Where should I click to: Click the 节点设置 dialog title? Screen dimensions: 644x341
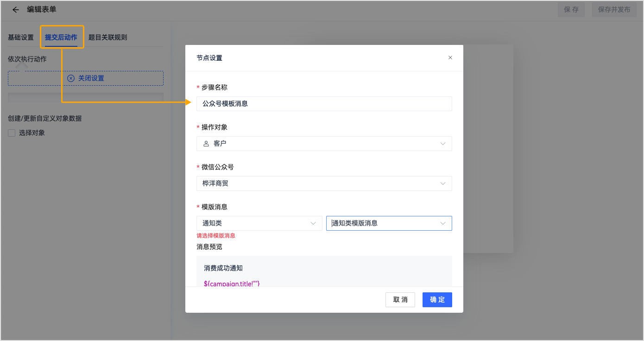(x=209, y=58)
